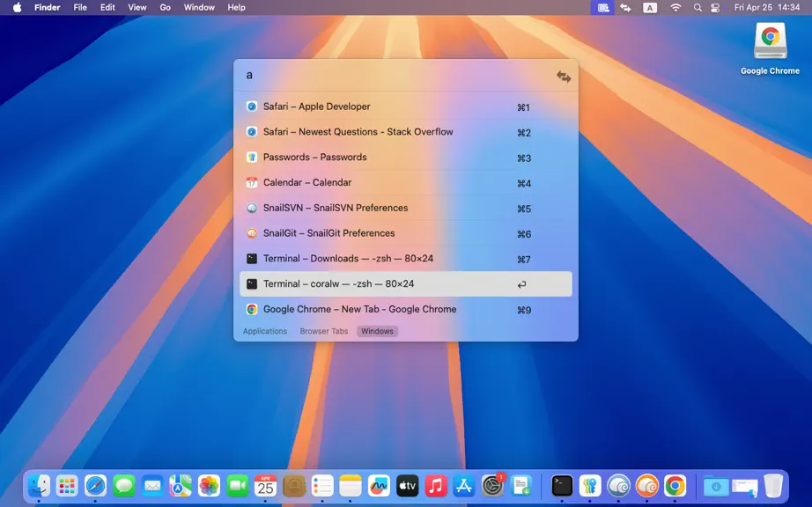Open the Finder menu
The height and width of the screenshot is (507, 812).
(x=48, y=7)
